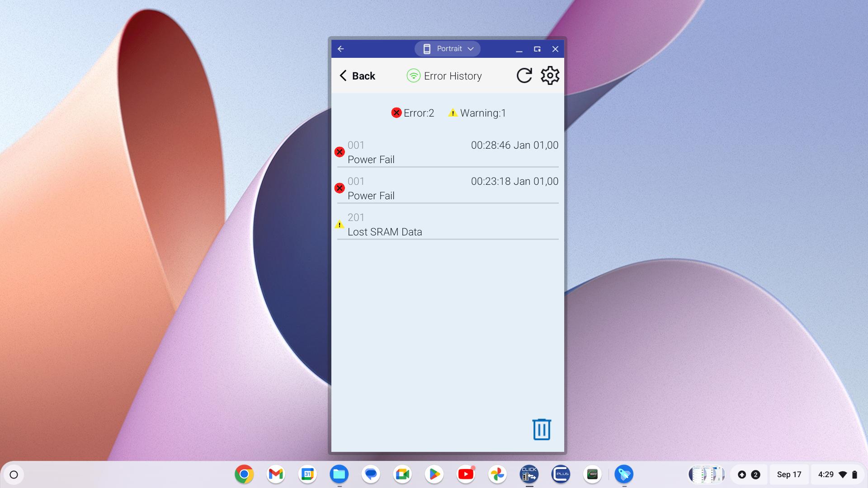Click the 201 warning code
868x488 pixels.
click(356, 217)
